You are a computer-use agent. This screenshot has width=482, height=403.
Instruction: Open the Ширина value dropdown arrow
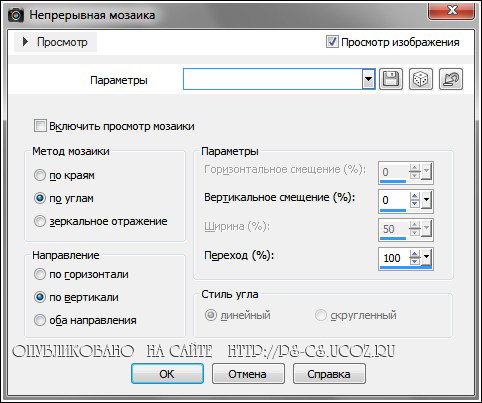coord(427,229)
